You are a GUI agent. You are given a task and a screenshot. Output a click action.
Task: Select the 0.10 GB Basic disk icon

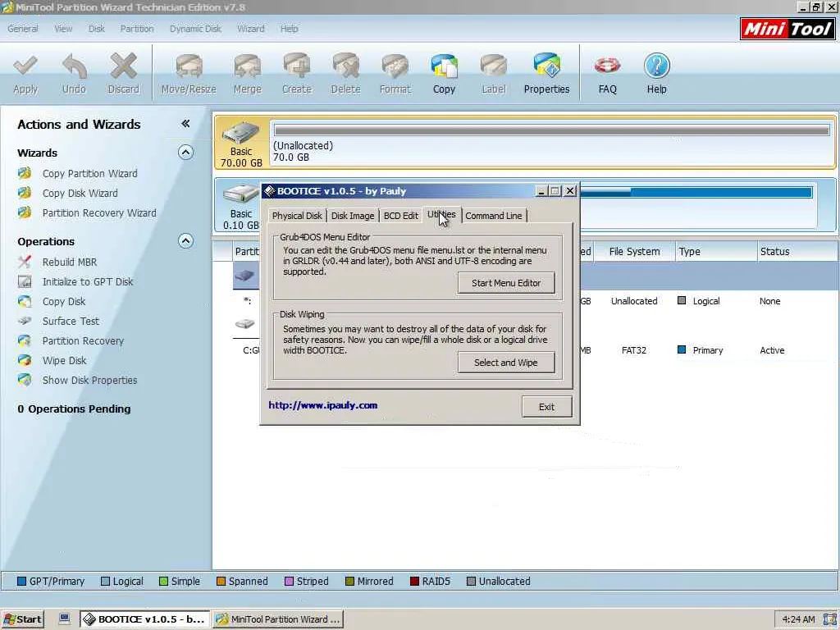[240, 206]
